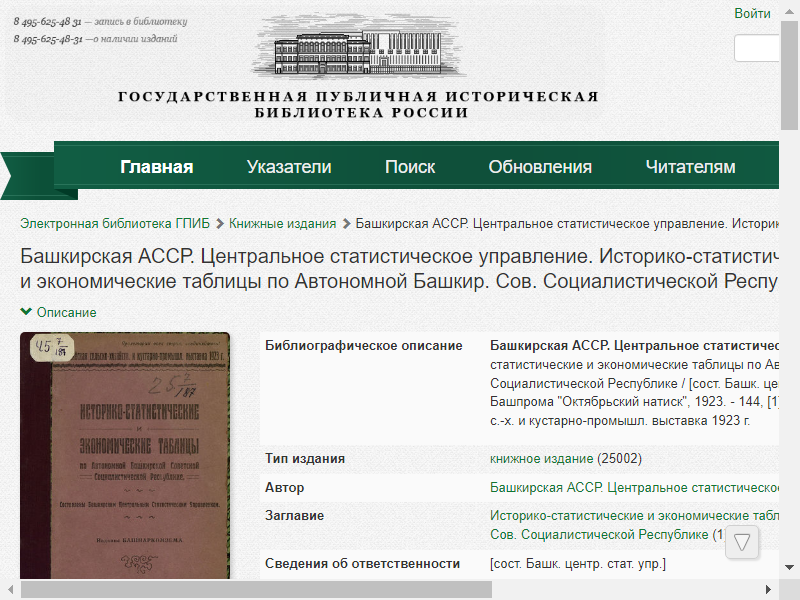Click the vertical scrollbar down arrow

789,567
